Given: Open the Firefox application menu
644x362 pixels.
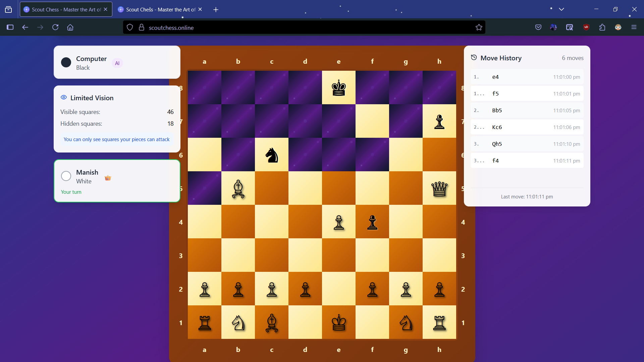Looking at the screenshot, I should click(x=634, y=27).
